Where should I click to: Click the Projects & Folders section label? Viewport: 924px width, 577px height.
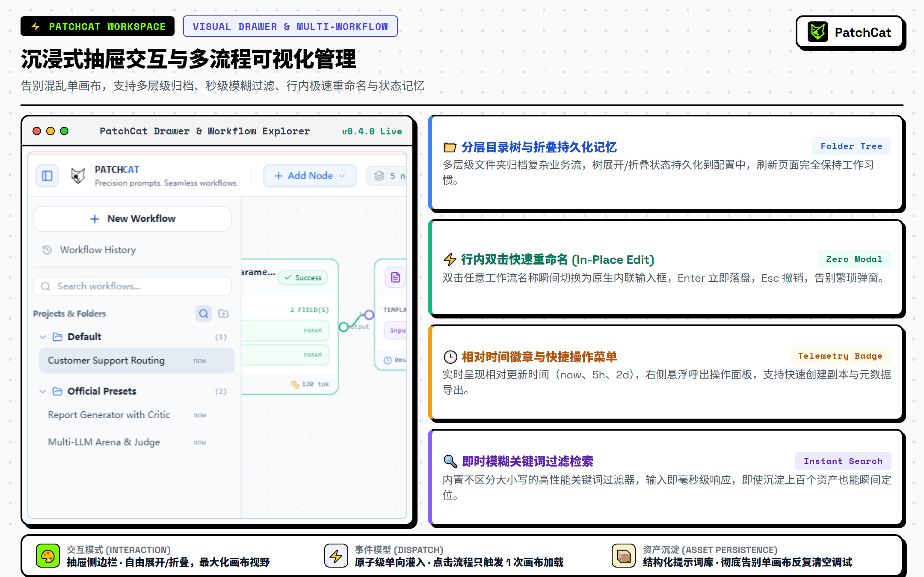click(x=69, y=314)
